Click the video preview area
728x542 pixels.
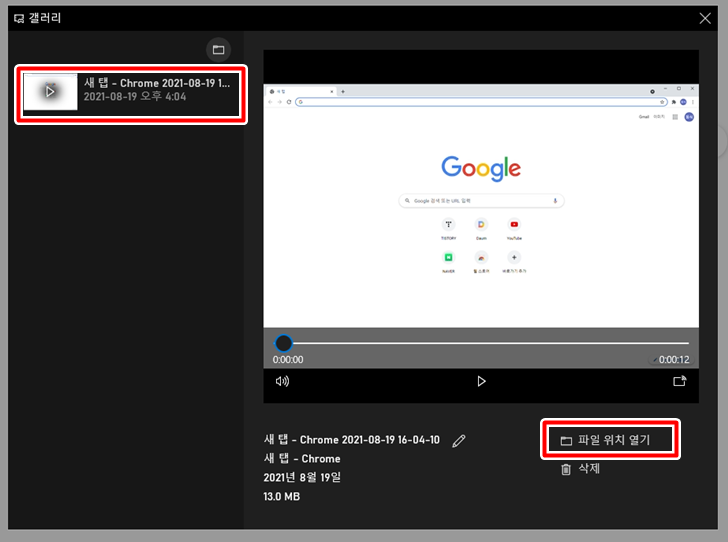pos(481,206)
